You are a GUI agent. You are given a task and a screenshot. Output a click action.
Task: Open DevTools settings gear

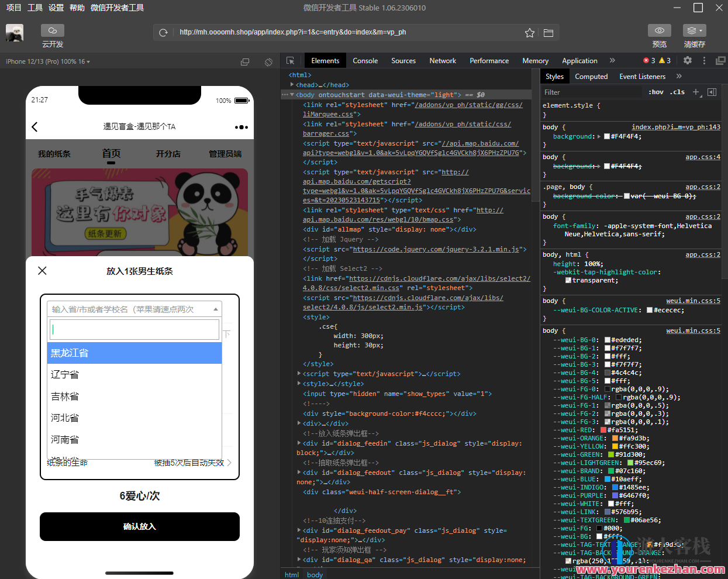[x=687, y=60]
